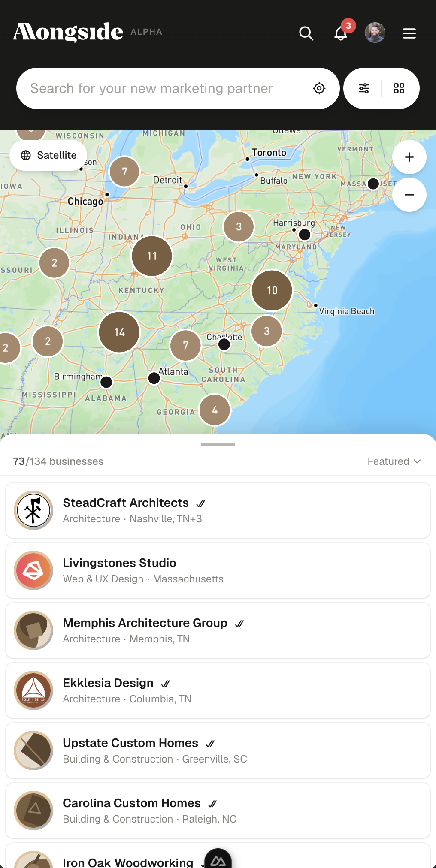This screenshot has height=868, width=436.
Task: Click the black pin at Birmingham
Action: tap(106, 382)
